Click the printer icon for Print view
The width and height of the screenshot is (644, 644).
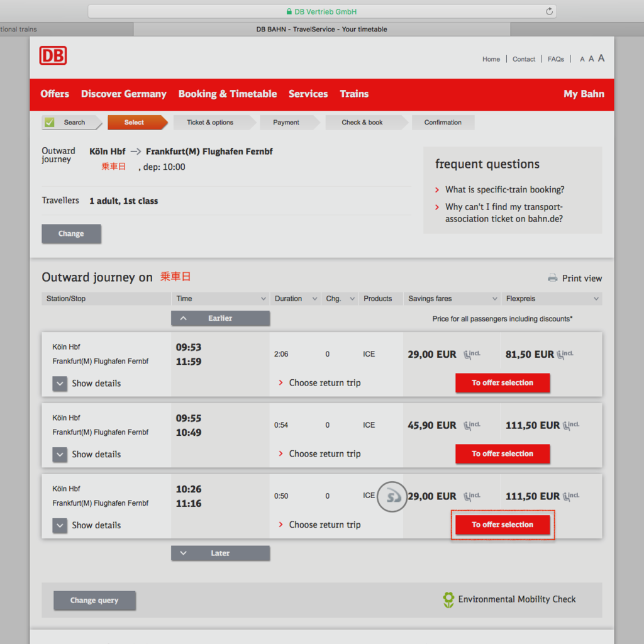552,278
